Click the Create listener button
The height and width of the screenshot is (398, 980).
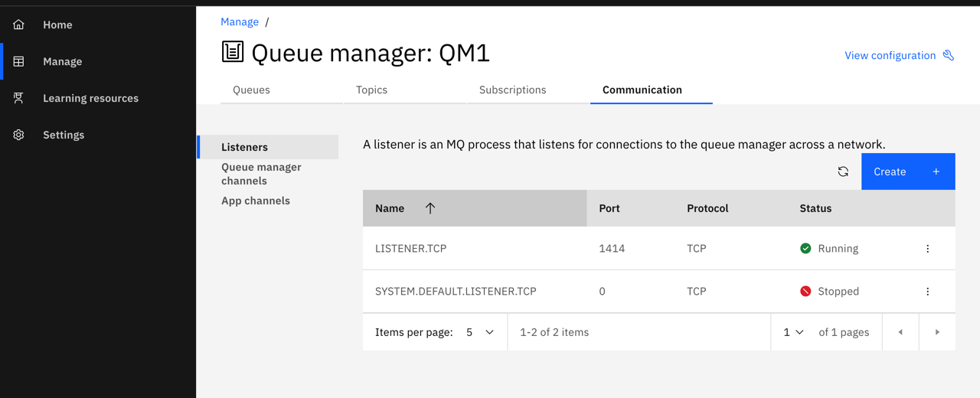[x=908, y=171]
